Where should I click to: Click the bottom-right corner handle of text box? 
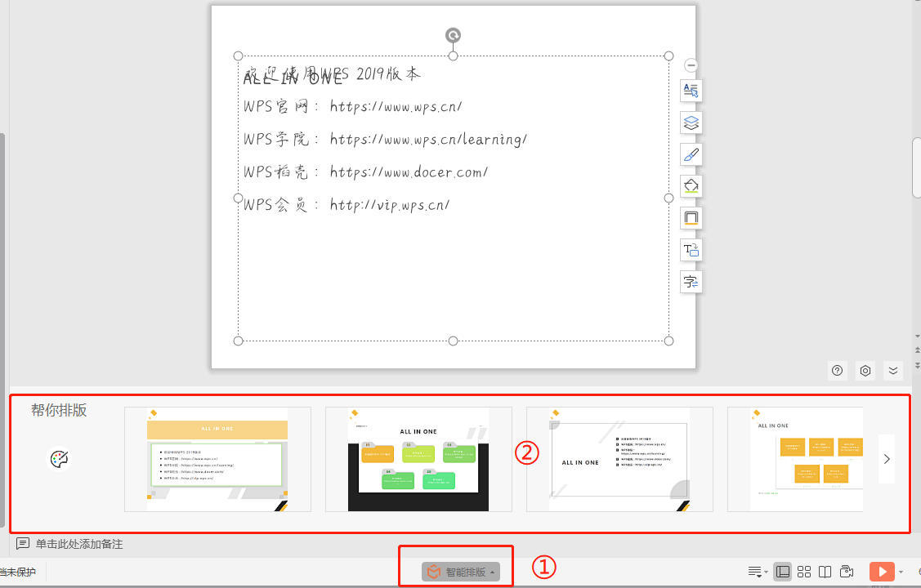coord(668,341)
